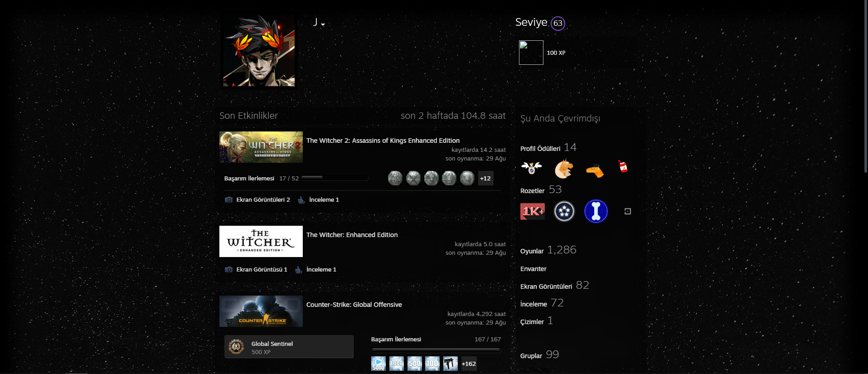Open The Witcher: Enhanced Edition title link
Image resolution: width=868 pixels, height=374 pixels.
(x=352, y=235)
